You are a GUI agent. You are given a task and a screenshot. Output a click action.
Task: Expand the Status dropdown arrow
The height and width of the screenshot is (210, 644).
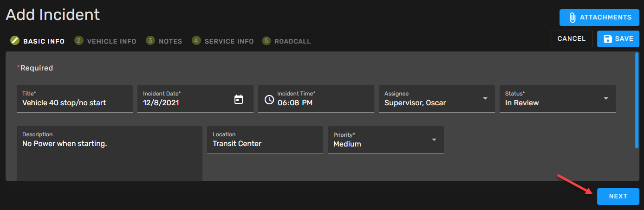click(x=606, y=99)
